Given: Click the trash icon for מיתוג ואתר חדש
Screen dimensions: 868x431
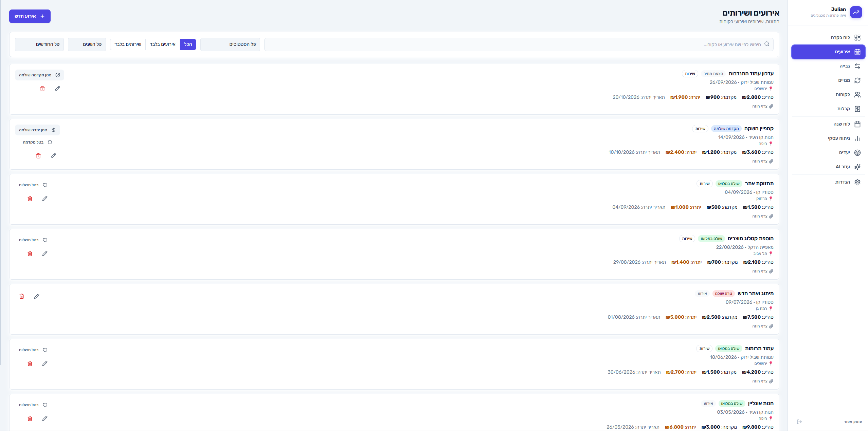Looking at the screenshot, I should 22,296.
